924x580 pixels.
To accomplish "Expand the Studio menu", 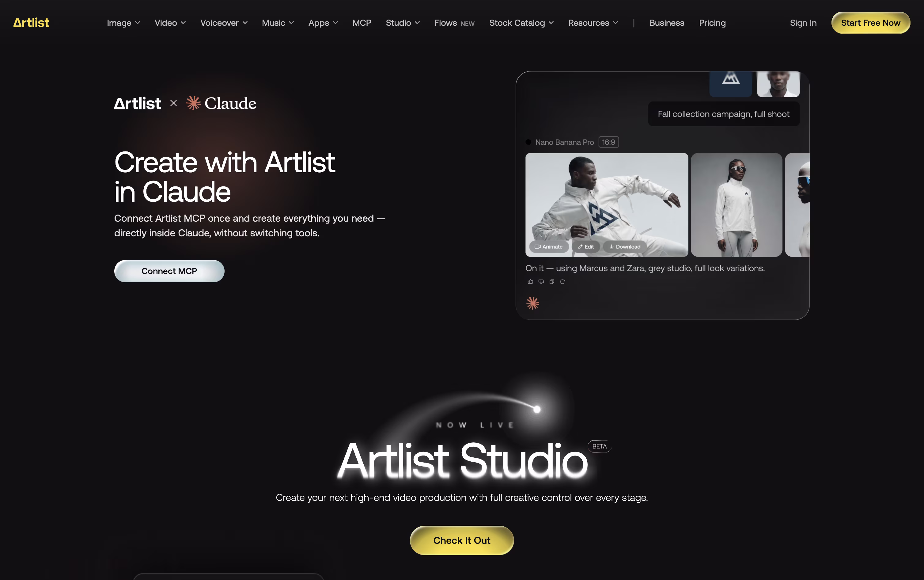I will click(x=403, y=23).
